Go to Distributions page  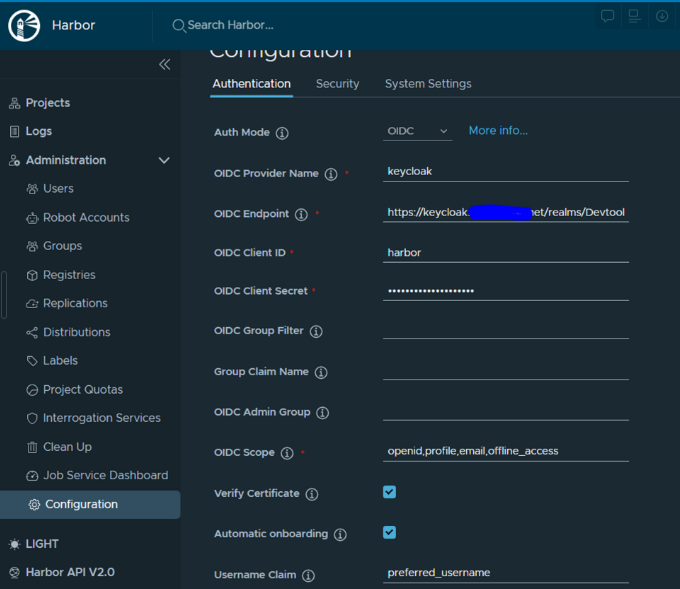[77, 332]
